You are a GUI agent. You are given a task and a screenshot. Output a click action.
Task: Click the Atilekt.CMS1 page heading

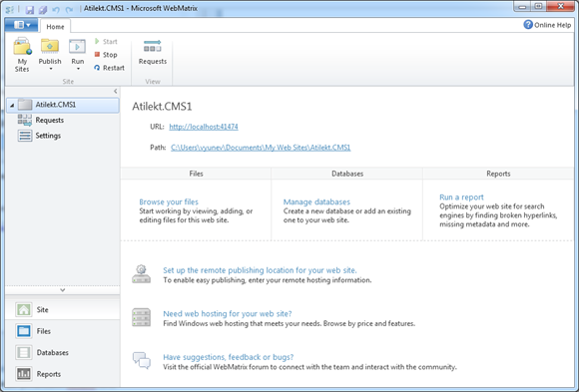click(162, 107)
